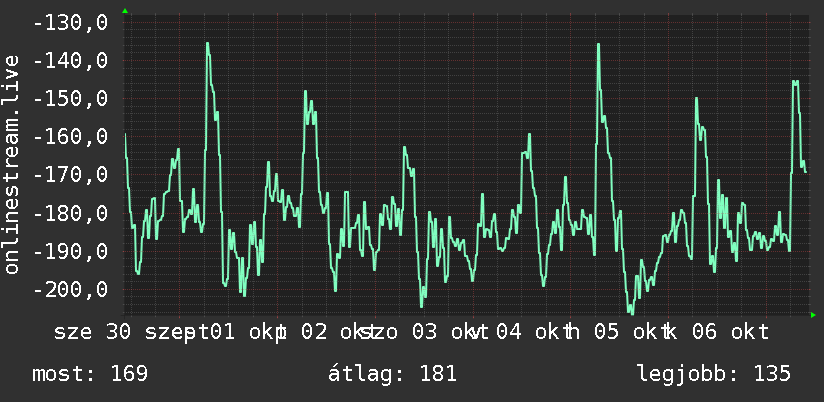Screen dimensions: 824x402
Task: Click the '02 okt' x-axis date label
Action: click(x=338, y=333)
